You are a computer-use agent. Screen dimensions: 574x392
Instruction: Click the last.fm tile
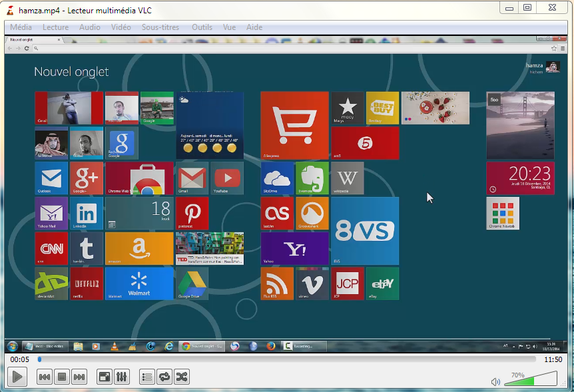(277, 214)
